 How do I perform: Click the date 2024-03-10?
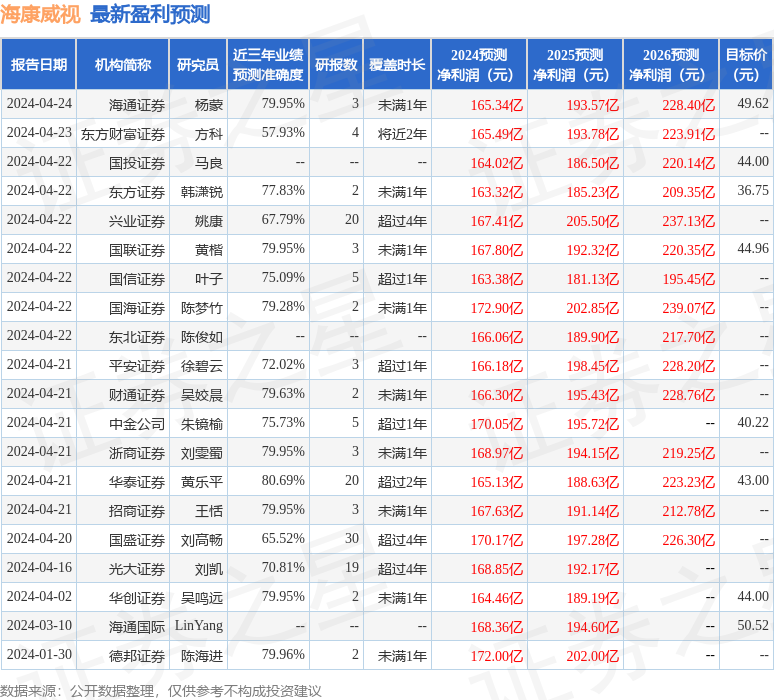(39, 625)
